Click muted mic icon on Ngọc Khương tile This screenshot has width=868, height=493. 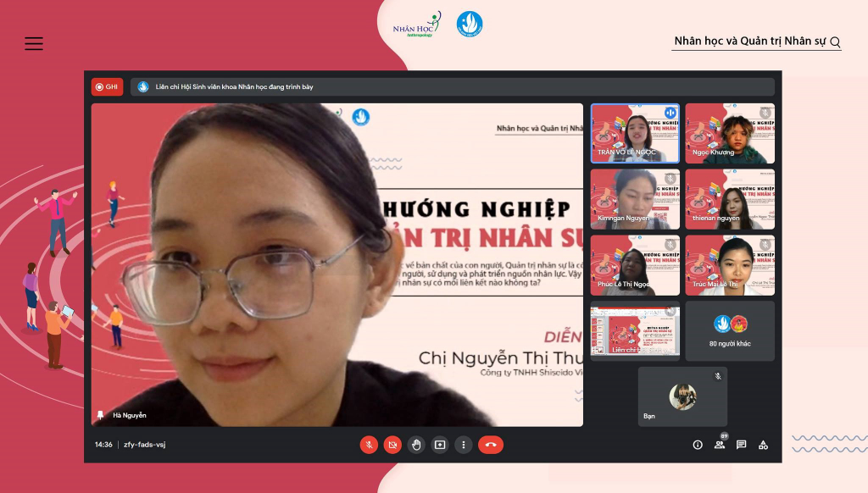pyautogui.click(x=765, y=113)
